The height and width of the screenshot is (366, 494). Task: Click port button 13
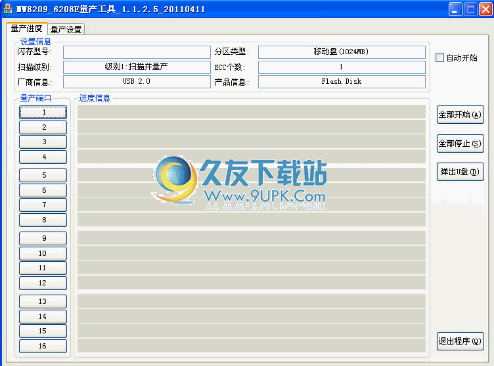pos(43,301)
